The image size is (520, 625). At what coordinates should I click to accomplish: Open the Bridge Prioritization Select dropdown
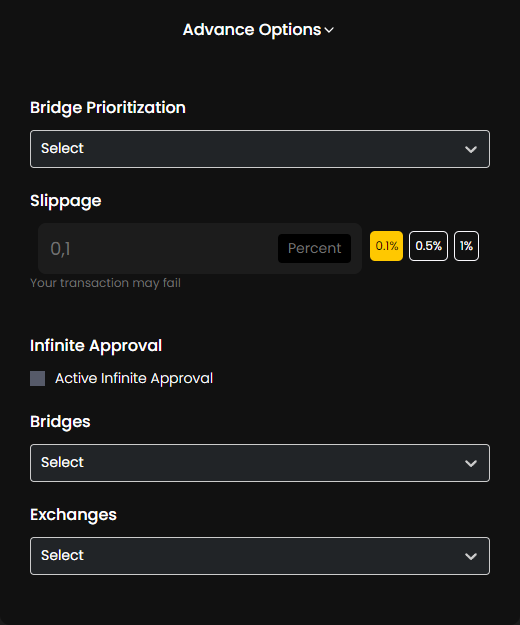coord(260,149)
